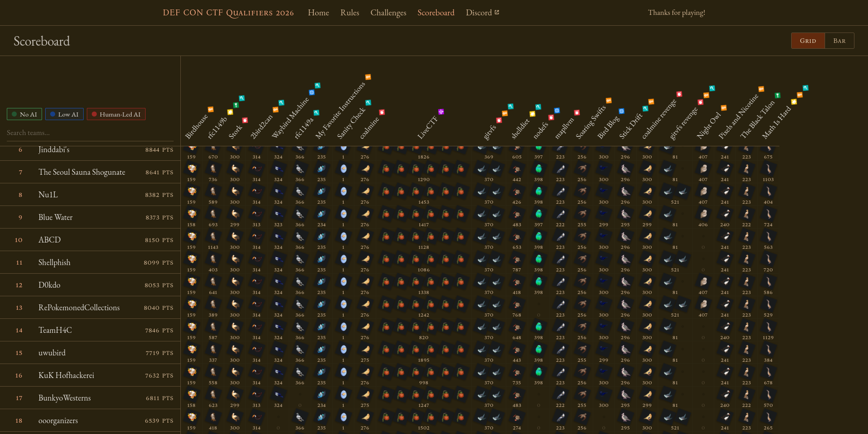Viewport: 868px width, 434px height.
Task: Select the Bird Blog icon in Nu1L's row
Action: [x=604, y=191]
